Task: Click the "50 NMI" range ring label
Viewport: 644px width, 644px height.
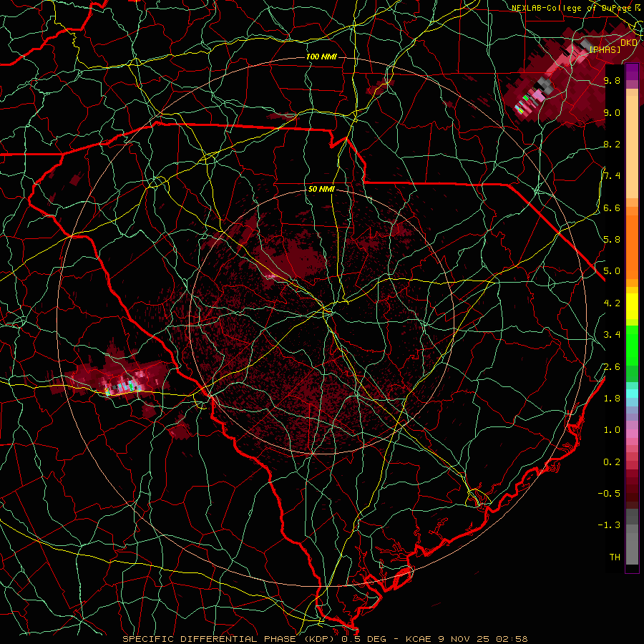Action: [x=321, y=190]
